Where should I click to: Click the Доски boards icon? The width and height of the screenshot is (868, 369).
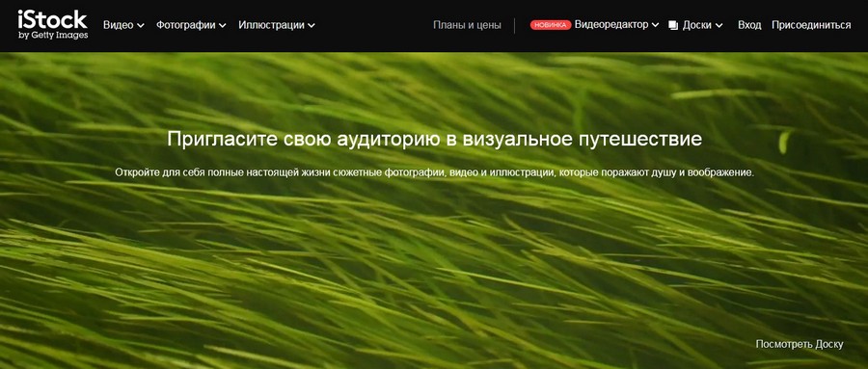(x=673, y=25)
